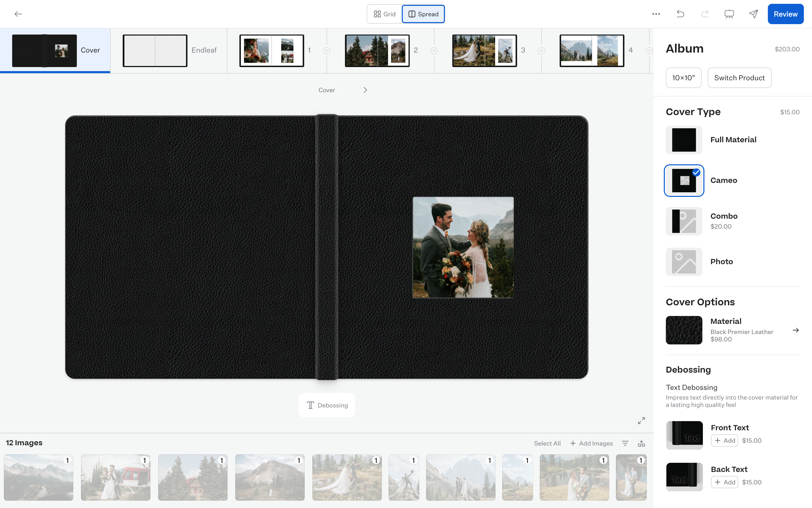Go back using the left arrow
Viewport: 812px width, 508px height.
18,14
